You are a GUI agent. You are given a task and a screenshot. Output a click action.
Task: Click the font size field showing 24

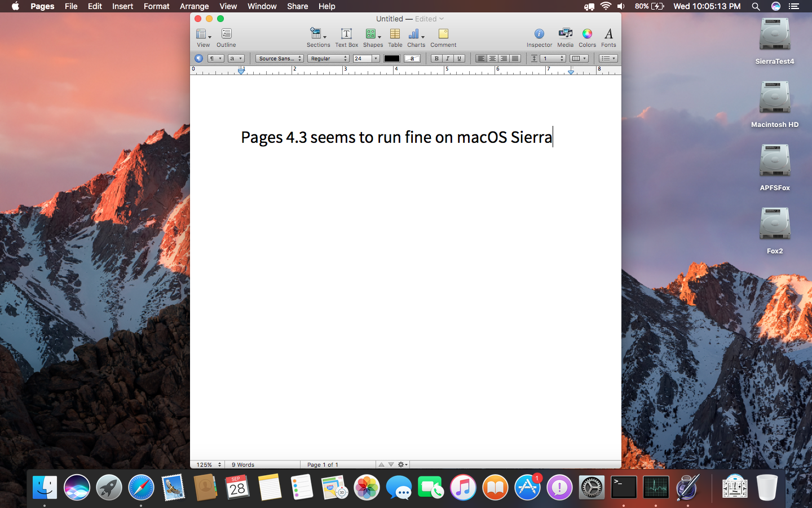(x=362, y=58)
